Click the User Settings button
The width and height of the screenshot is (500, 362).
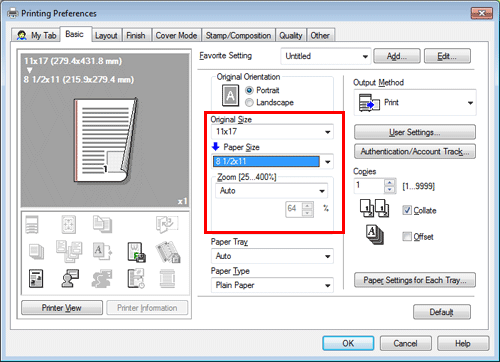(415, 132)
